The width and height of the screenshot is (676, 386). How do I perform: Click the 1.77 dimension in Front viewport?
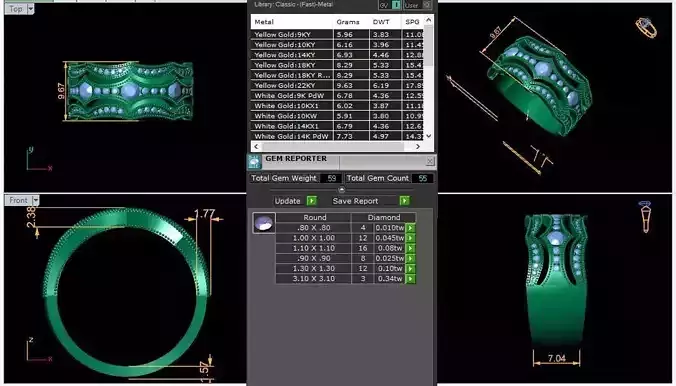coord(204,213)
